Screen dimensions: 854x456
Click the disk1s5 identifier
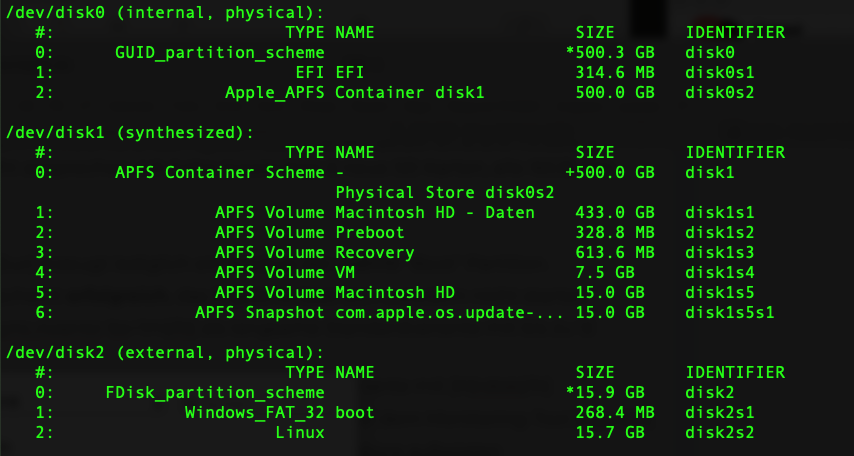click(x=719, y=292)
